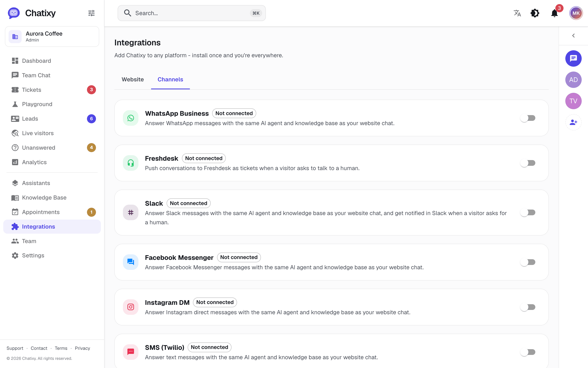The height and width of the screenshot is (368, 588).
Task: Enable the Instagram DM toggle
Action: click(528, 307)
